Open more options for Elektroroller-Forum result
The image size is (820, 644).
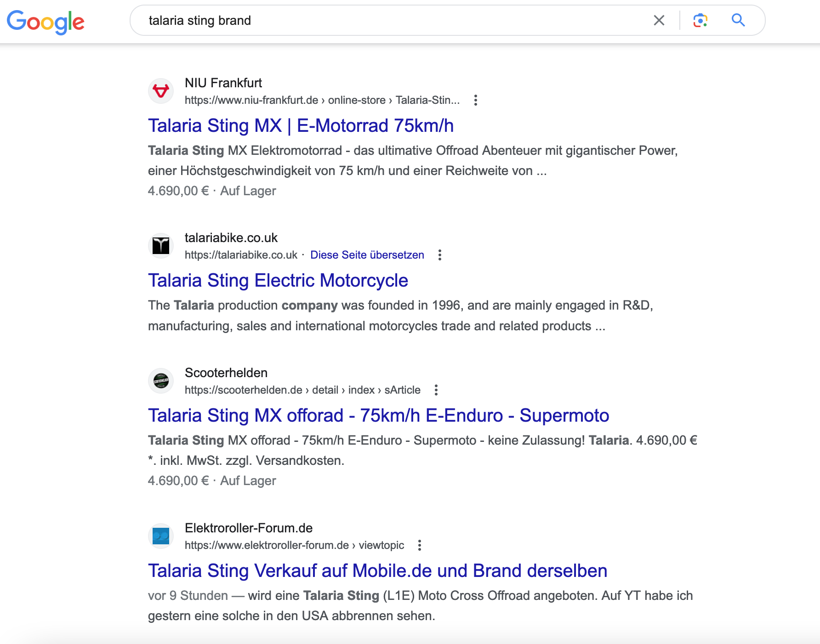pos(420,545)
